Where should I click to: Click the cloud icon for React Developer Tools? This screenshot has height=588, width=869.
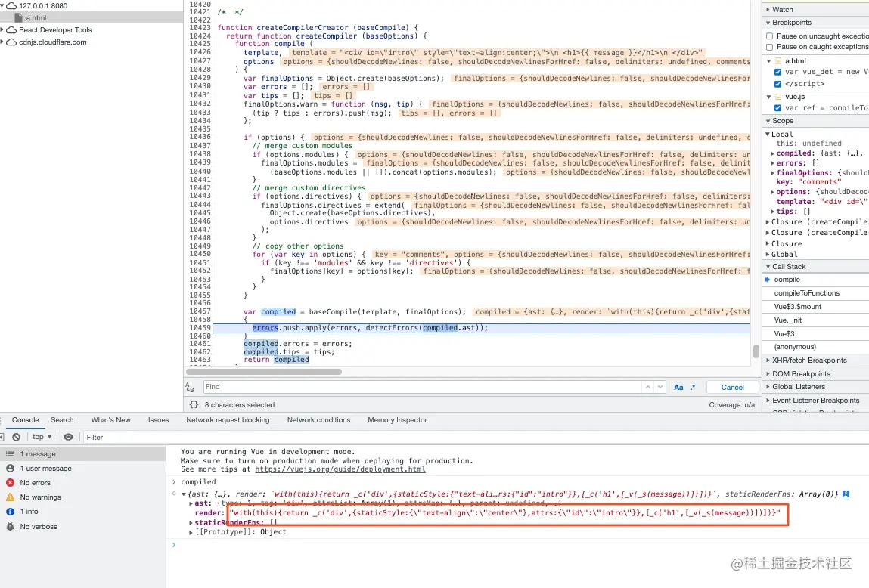pyautogui.click(x=11, y=30)
